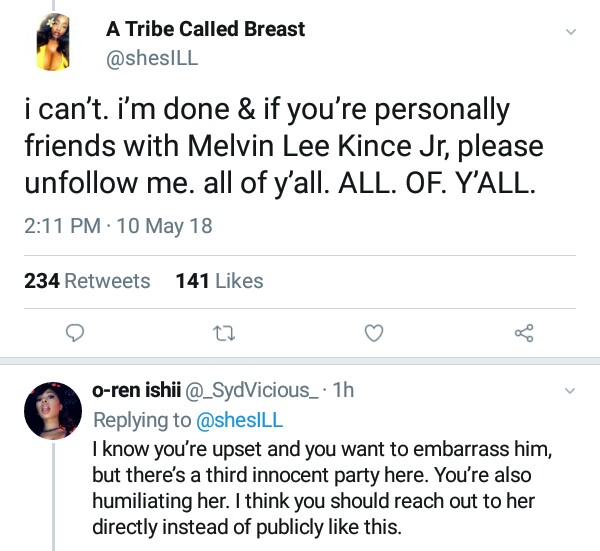
Task: Like the tweet with the heart icon
Action: tap(373, 332)
